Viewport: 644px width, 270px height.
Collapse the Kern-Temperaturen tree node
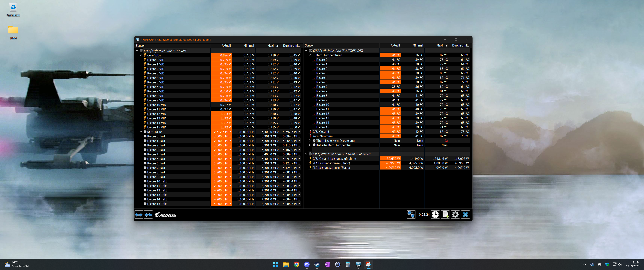310,55
